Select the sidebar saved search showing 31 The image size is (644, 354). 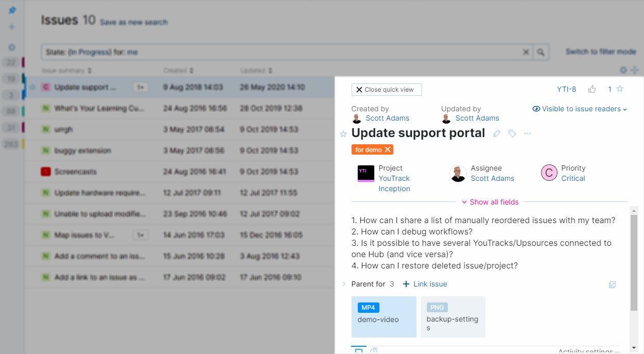(x=12, y=127)
